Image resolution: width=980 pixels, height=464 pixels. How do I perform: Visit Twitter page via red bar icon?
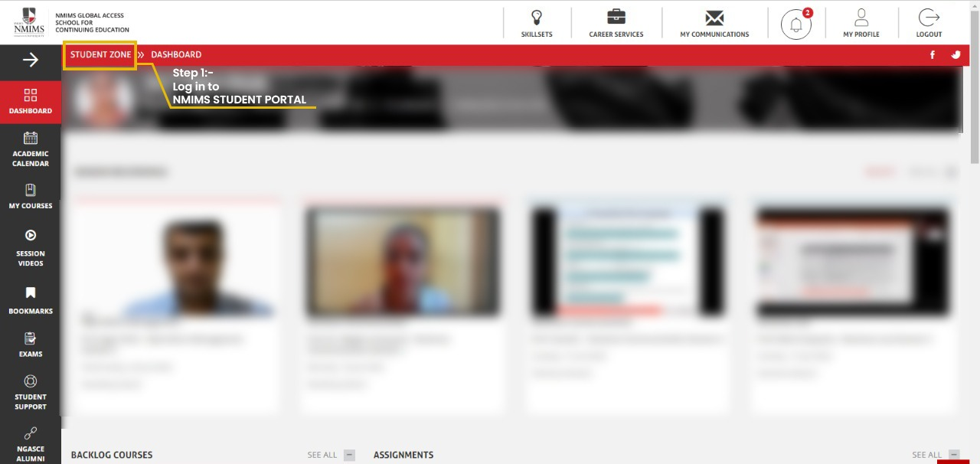[x=955, y=54]
